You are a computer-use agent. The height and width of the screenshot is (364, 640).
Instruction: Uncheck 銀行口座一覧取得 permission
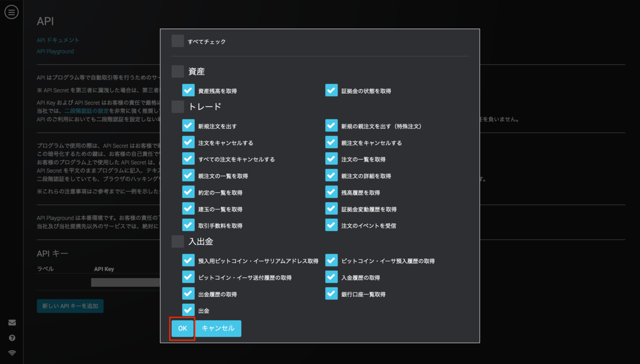[331, 293]
